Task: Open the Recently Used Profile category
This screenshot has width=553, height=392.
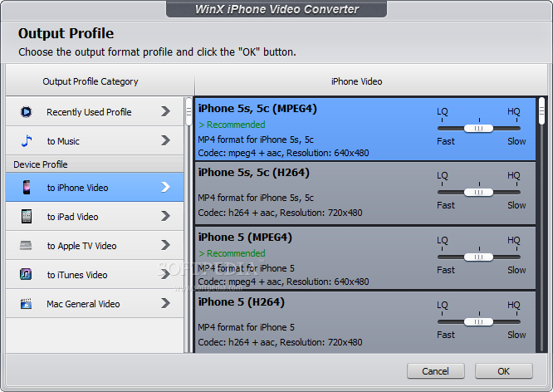Action: pyautogui.click(x=95, y=111)
